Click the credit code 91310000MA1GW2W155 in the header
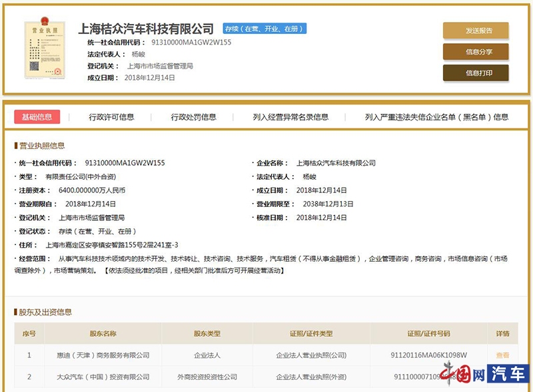The width and height of the screenshot is (533, 392). click(191, 42)
